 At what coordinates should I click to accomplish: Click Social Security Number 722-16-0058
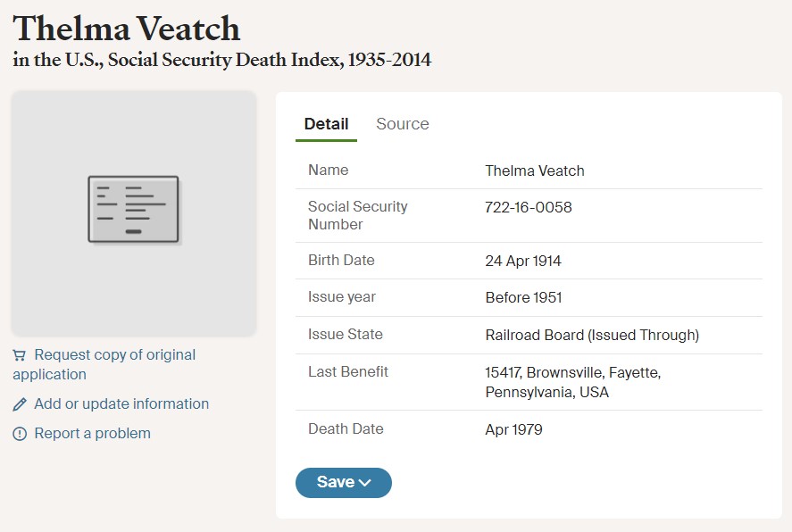point(529,207)
